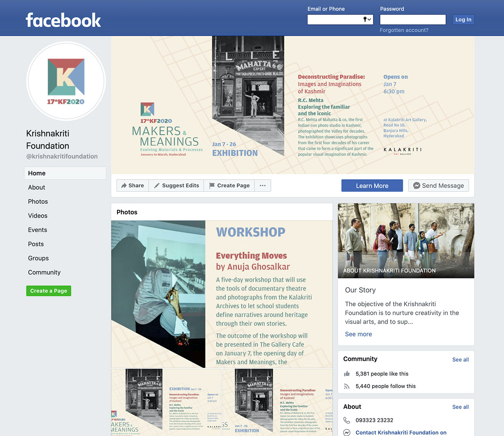Click the Our Story heading
The image size is (504, 436).
tap(360, 290)
